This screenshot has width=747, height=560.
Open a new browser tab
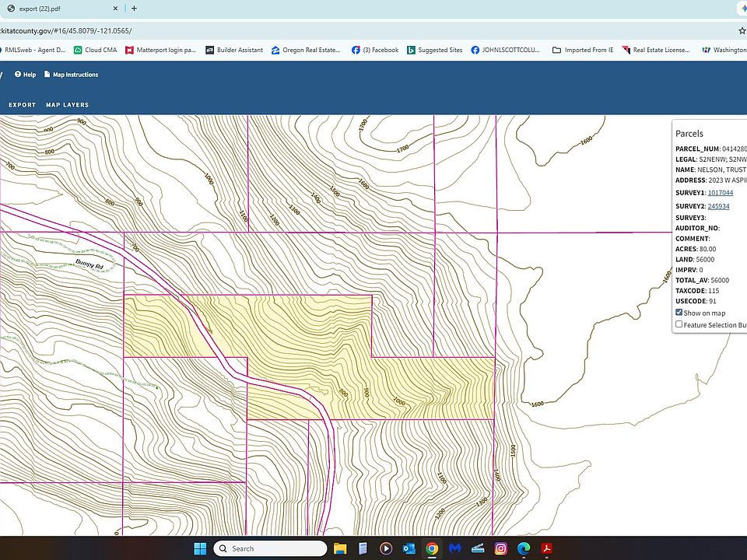(135, 9)
